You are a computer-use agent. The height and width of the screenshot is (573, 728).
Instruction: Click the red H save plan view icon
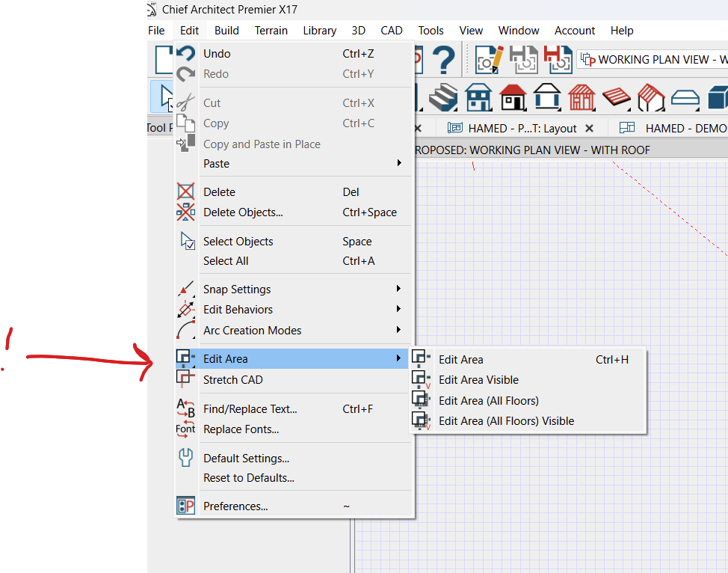tap(557, 60)
